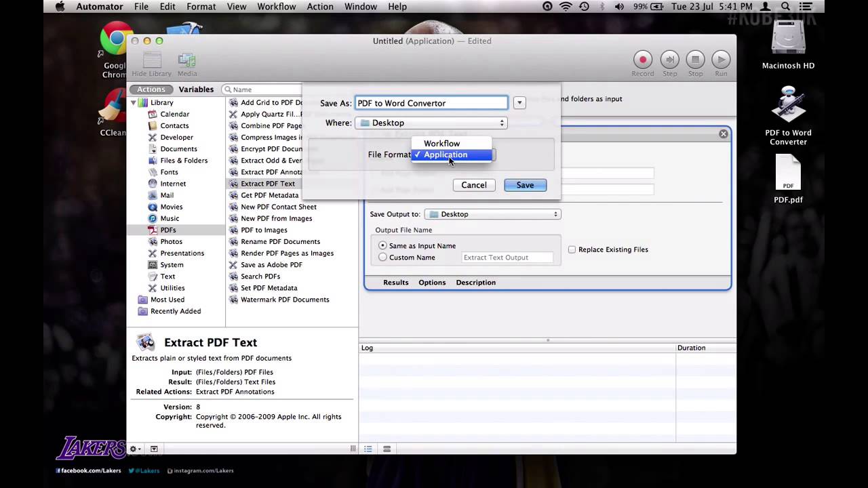Close the Extract PDF Text action

click(724, 134)
